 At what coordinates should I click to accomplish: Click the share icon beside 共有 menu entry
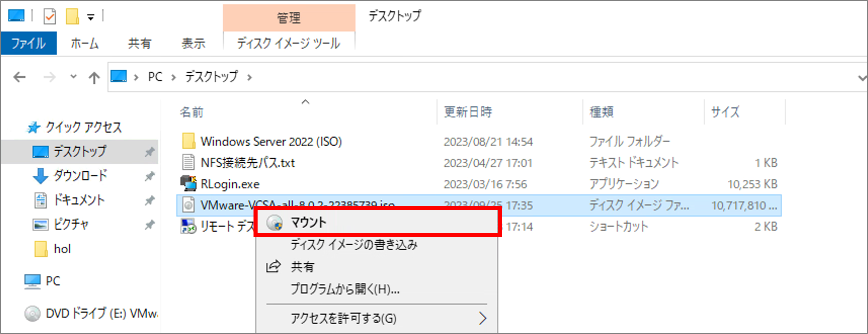coord(273,266)
